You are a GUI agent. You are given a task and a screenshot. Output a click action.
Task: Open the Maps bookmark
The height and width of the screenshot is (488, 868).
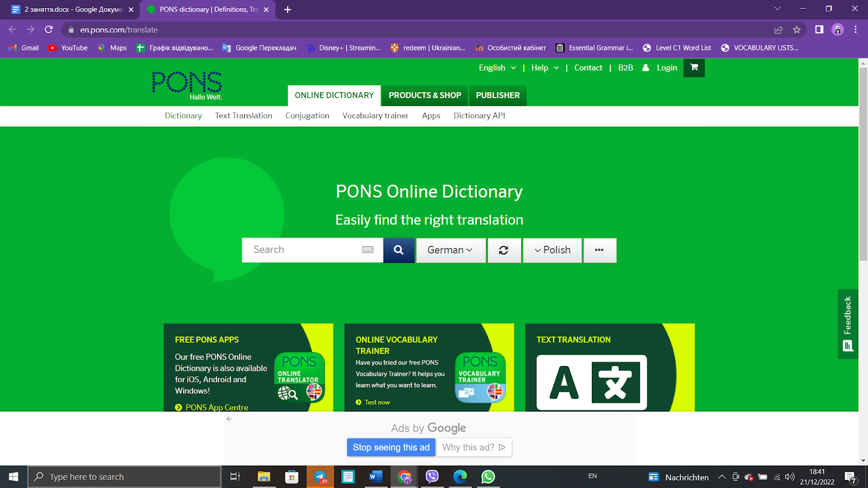point(112,48)
